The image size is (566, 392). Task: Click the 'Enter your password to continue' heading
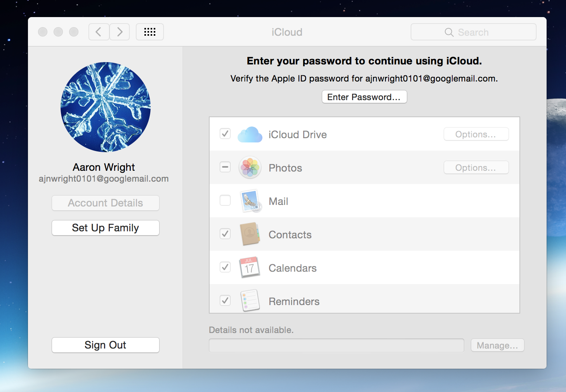click(364, 61)
